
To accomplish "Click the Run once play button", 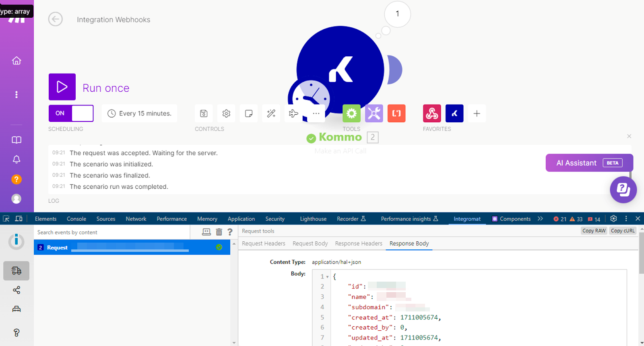I will [62, 87].
